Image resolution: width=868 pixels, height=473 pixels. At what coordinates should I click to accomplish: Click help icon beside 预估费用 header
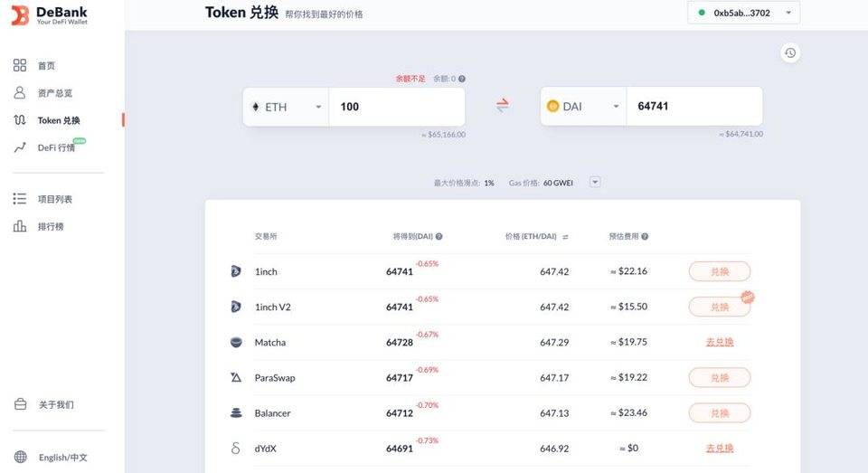point(645,237)
